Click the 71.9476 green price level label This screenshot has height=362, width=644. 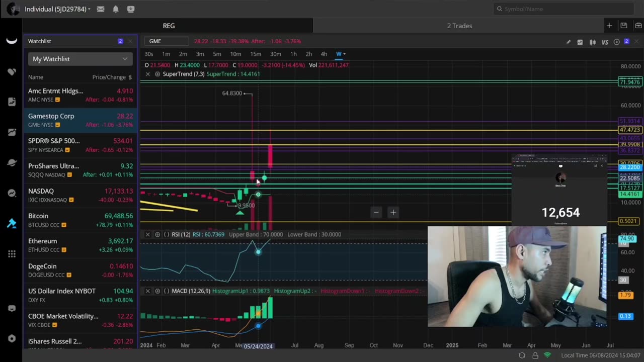click(629, 82)
